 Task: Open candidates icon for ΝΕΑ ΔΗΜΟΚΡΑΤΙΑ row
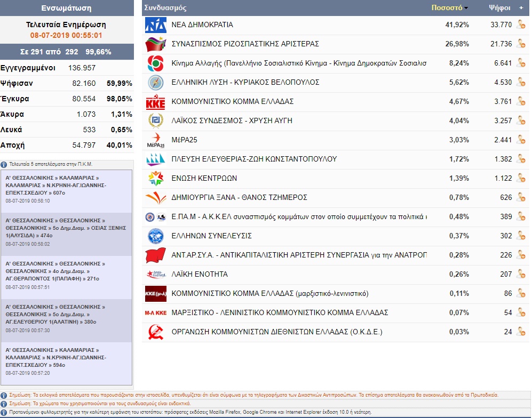click(x=521, y=25)
